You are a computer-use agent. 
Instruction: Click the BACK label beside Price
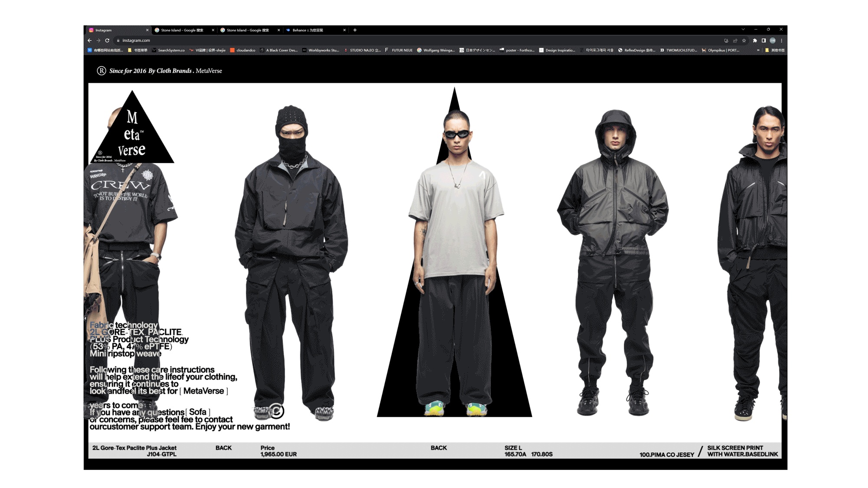pyautogui.click(x=224, y=448)
